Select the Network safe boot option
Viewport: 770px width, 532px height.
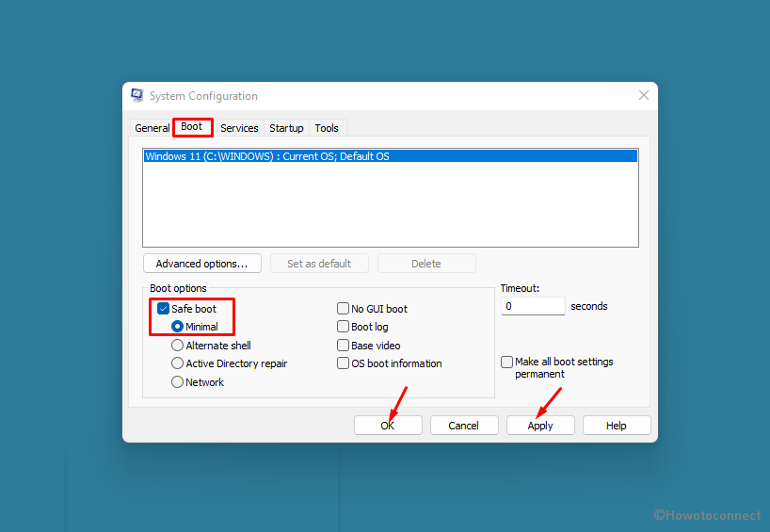[177, 381]
